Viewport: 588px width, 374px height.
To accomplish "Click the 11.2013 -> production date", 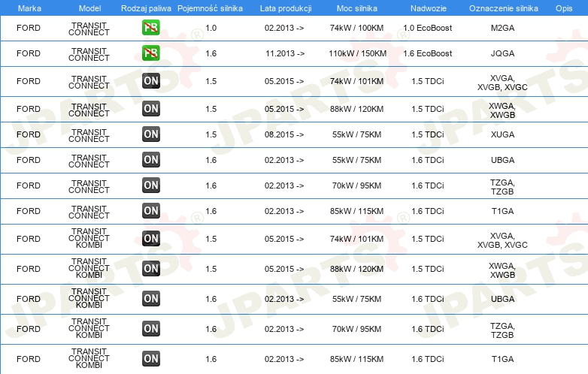I will 285,53.
